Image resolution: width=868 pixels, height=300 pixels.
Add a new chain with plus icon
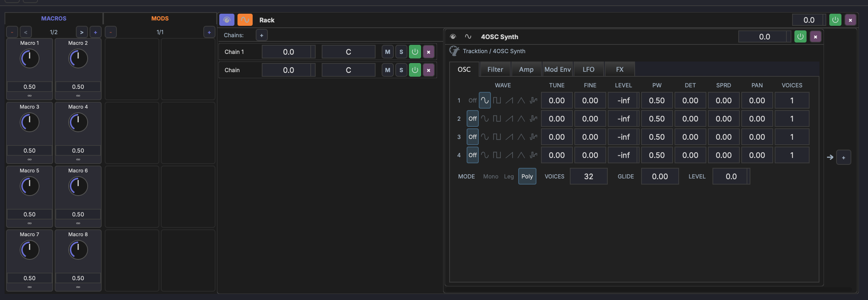coord(261,35)
